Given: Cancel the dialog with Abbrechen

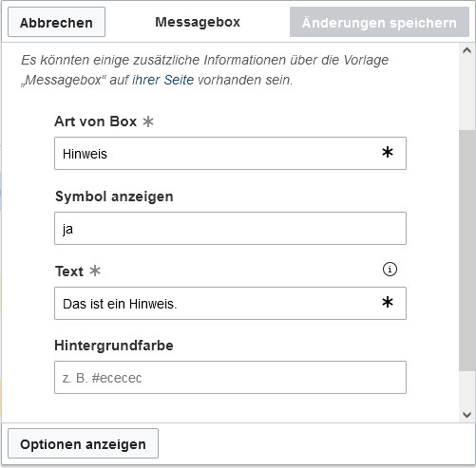Looking at the screenshot, I should [56, 22].
